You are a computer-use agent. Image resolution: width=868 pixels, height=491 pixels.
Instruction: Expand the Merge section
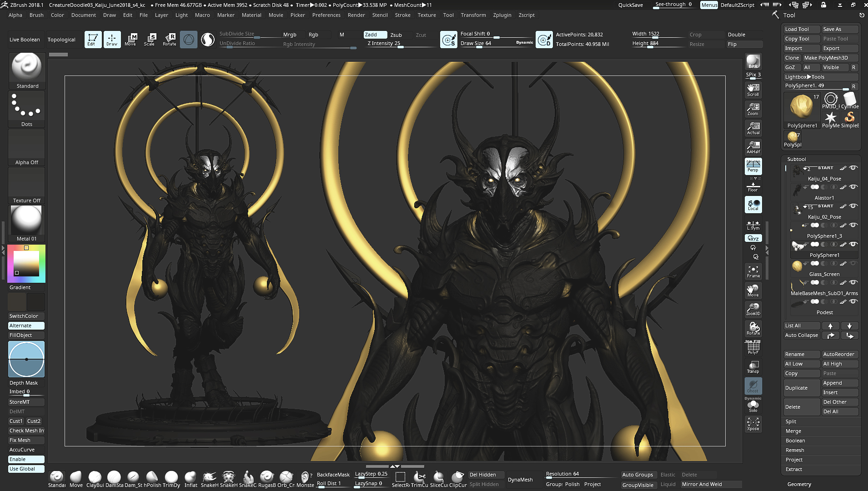point(793,431)
